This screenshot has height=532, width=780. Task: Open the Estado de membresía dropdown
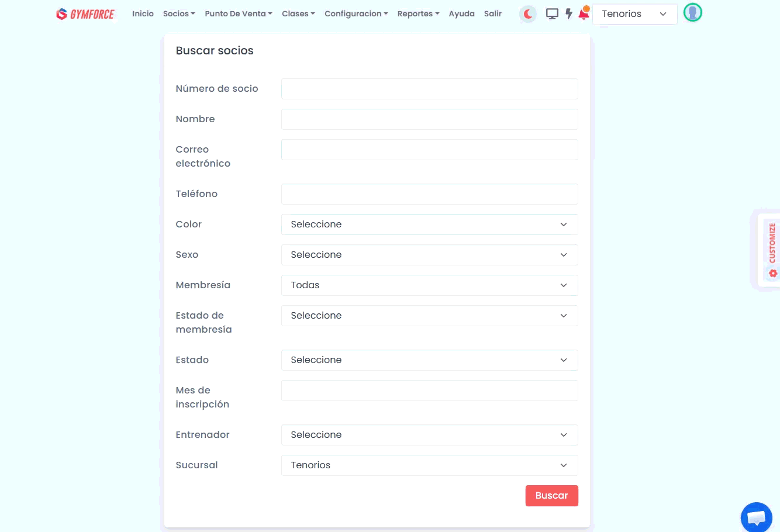(x=430, y=316)
